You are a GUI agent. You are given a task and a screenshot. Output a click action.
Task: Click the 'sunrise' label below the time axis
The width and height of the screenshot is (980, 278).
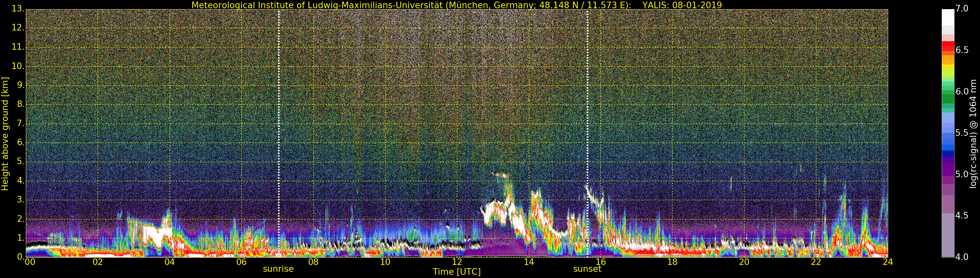tap(278, 269)
